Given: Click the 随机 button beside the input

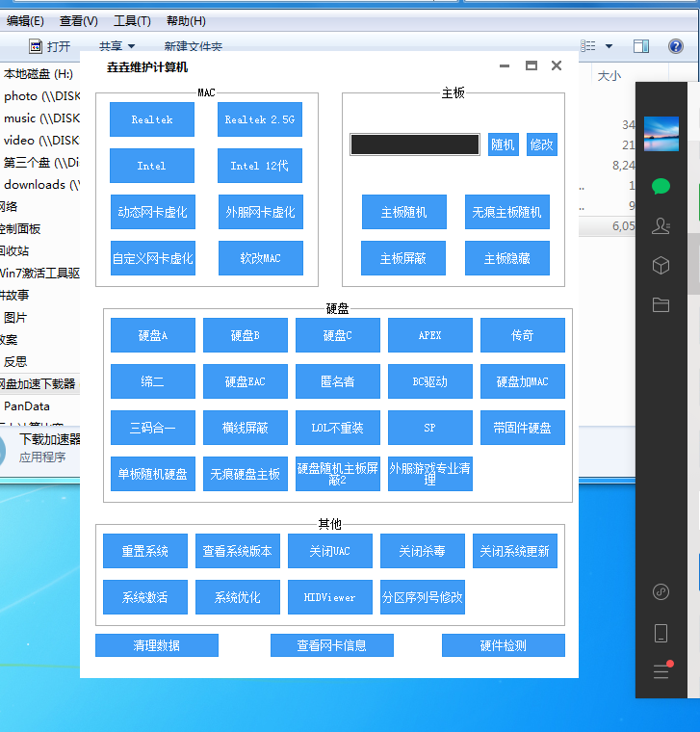Looking at the screenshot, I should point(503,144).
